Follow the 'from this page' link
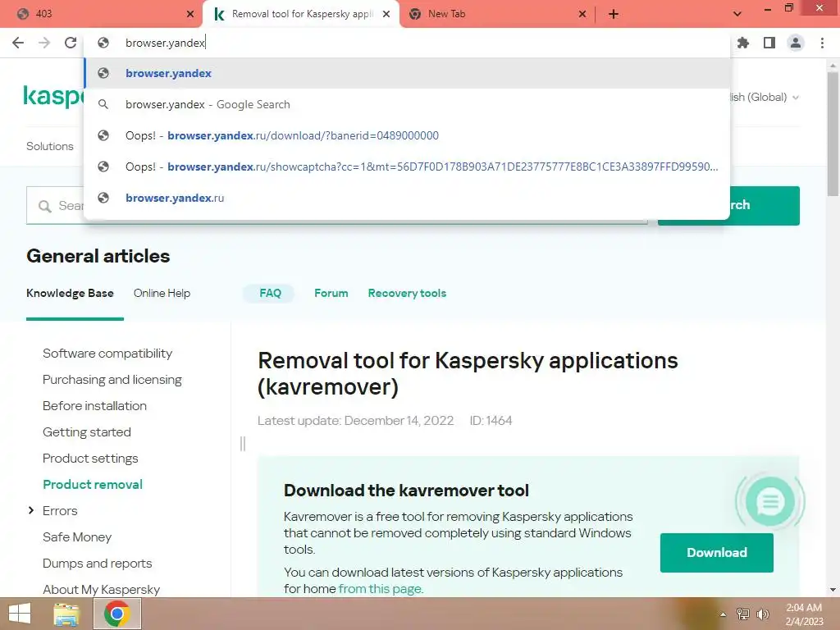This screenshot has height=630, width=840. (381, 588)
